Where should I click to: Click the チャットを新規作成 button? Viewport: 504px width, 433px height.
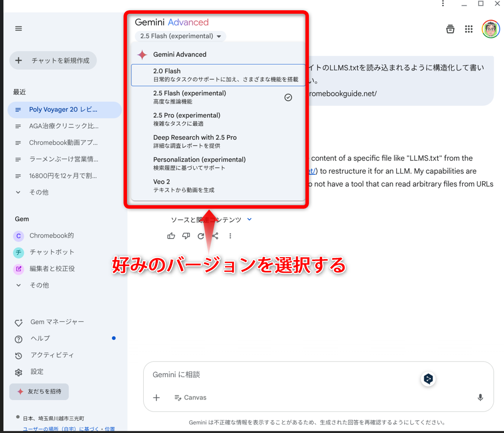53,60
